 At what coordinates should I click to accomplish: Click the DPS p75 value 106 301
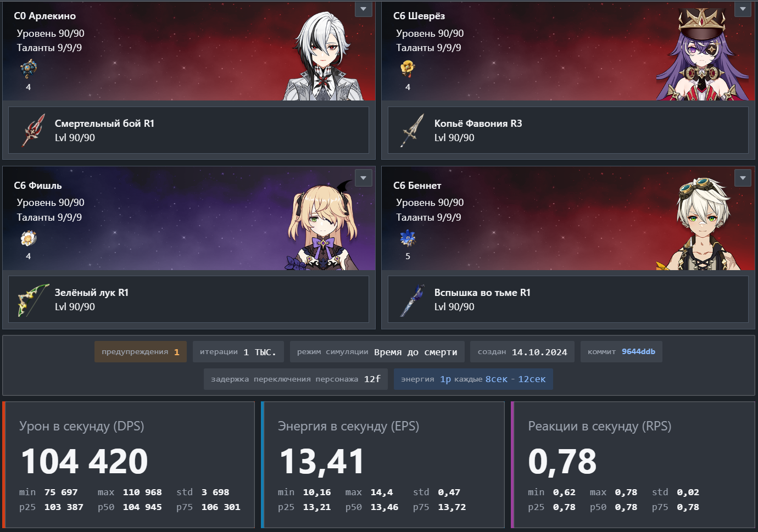coord(221,507)
